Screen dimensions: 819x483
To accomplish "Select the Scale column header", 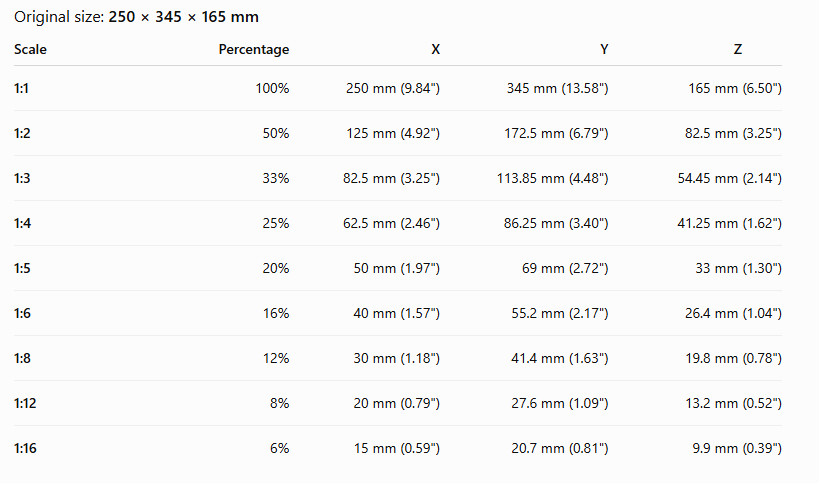I will 30,49.
